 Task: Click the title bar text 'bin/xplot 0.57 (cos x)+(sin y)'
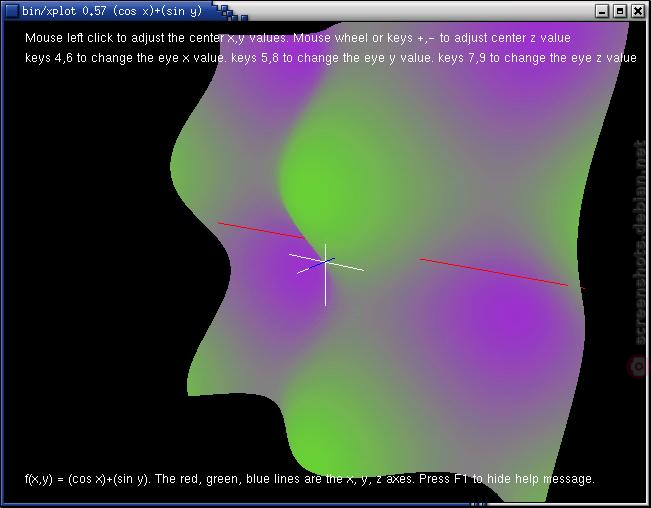[x=112, y=11]
